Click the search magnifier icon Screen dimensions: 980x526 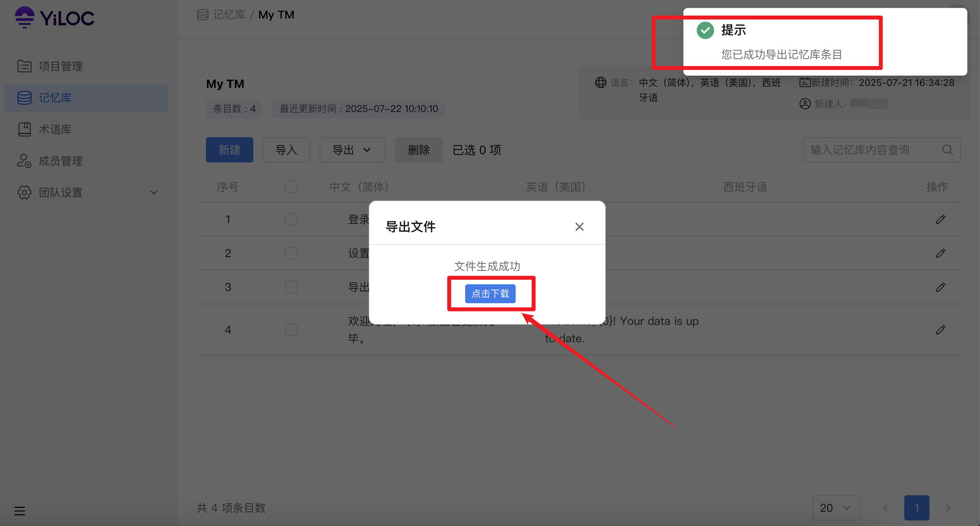tap(948, 150)
